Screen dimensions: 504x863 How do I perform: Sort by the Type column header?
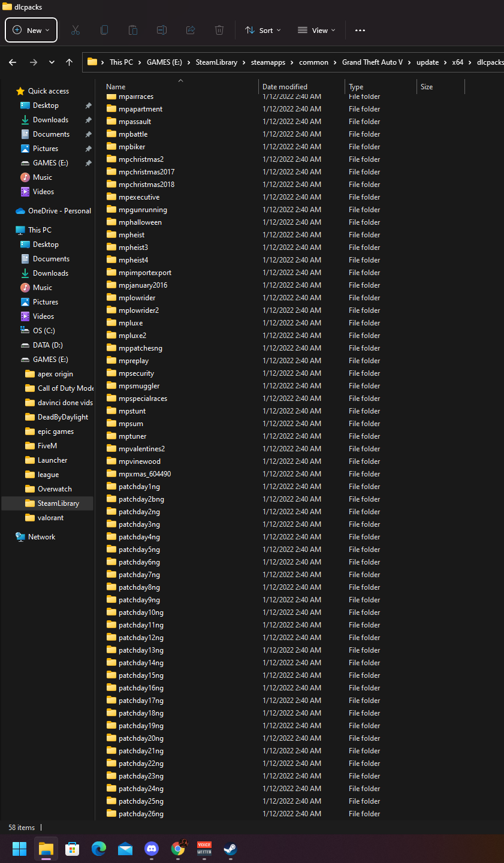click(356, 87)
